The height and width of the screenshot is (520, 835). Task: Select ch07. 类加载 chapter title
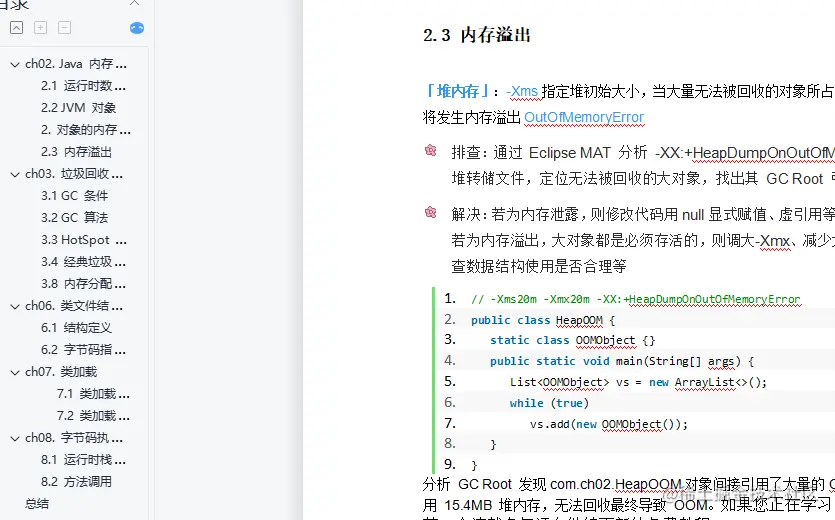point(61,372)
